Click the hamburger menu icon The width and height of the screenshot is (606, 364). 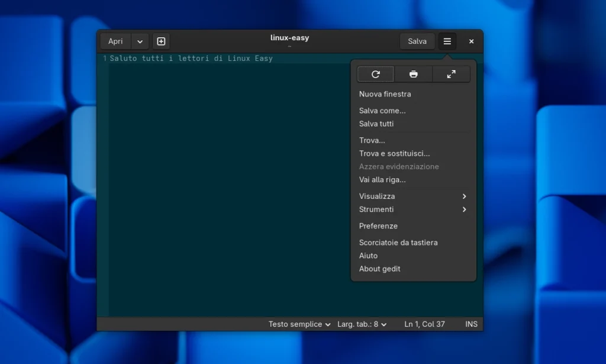coord(447,41)
